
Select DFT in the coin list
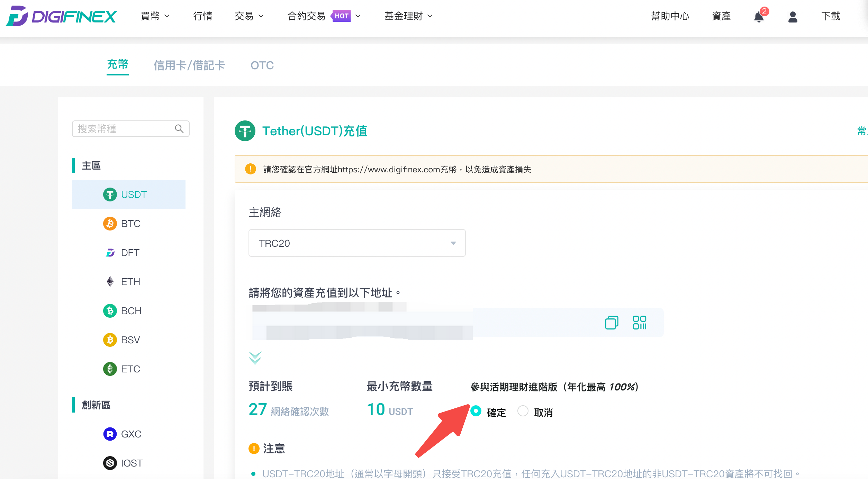coord(129,253)
